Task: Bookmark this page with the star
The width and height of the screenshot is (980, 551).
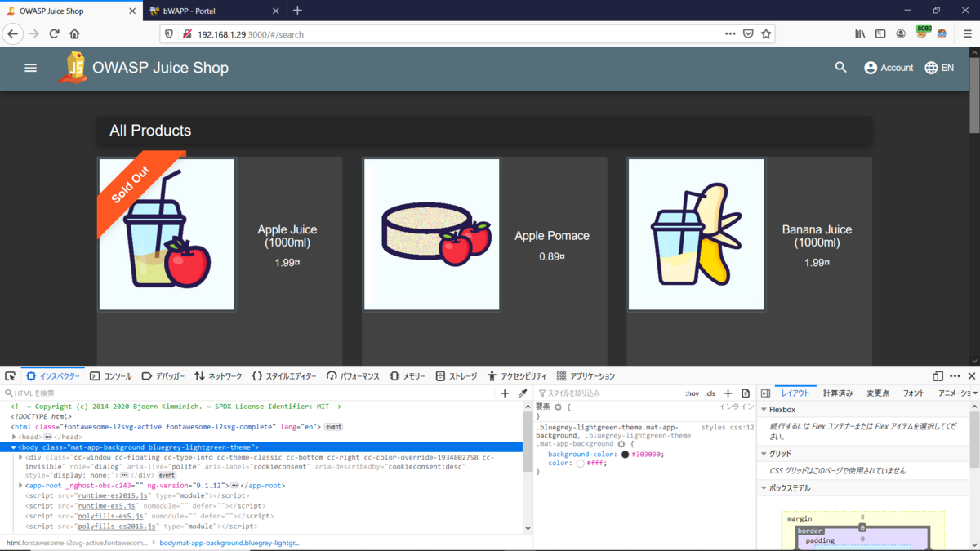Action: tap(766, 33)
